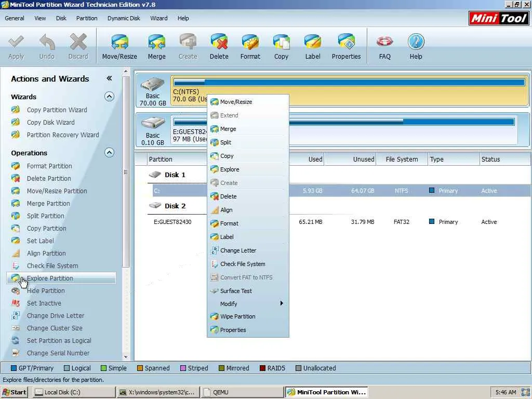Switch to system32 command prompt taskbar item
Viewport: 532px width, 399px height.
(x=158, y=392)
